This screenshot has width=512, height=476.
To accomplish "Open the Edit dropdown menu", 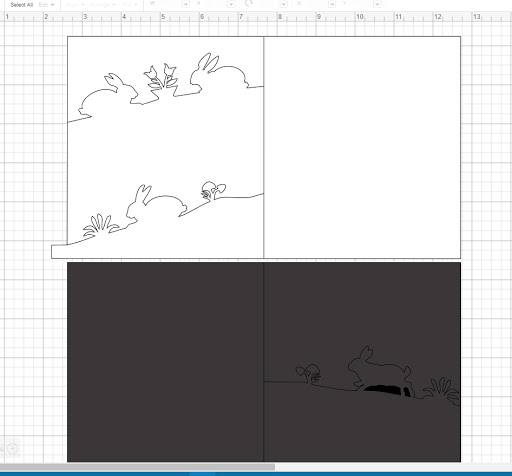I will (46, 5).
